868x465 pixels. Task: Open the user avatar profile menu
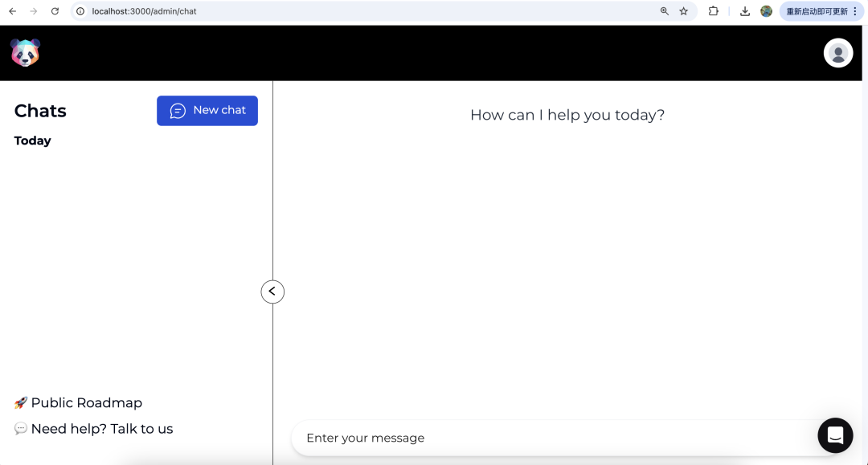click(838, 53)
